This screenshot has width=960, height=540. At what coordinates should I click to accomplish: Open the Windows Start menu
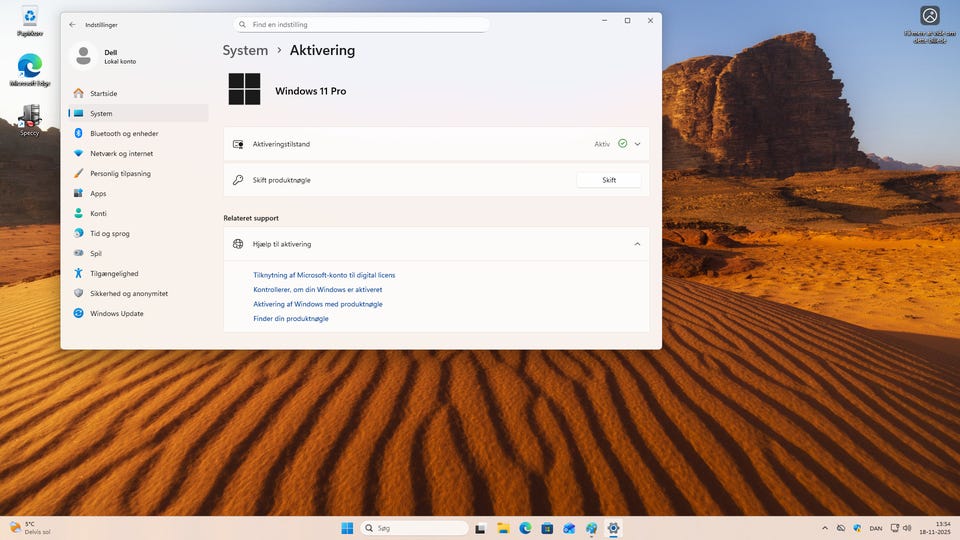[347, 528]
